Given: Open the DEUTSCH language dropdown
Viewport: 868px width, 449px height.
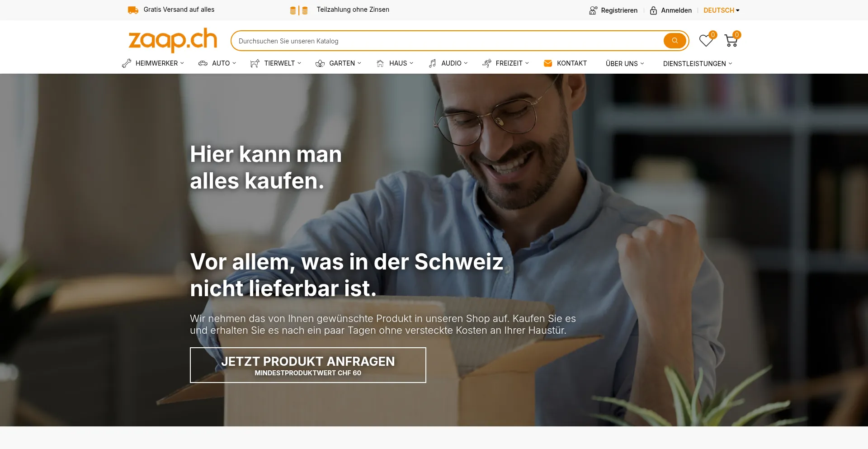Looking at the screenshot, I should [721, 10].
